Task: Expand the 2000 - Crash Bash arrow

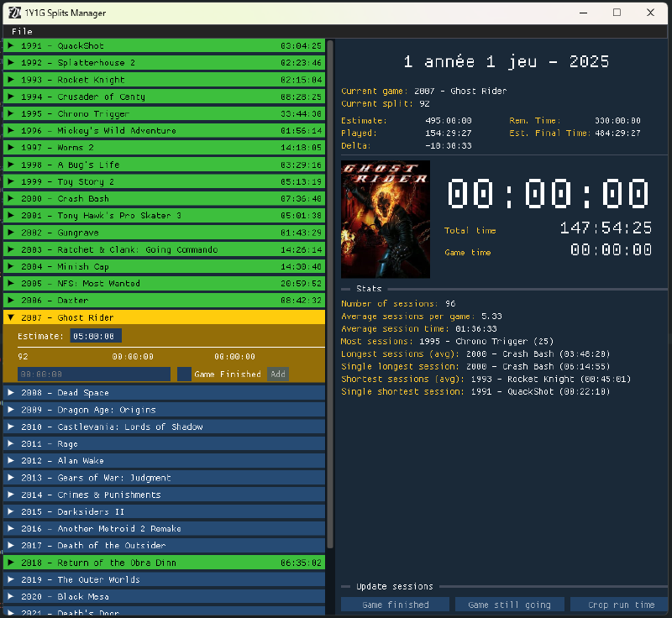Action: coord(11,198)
